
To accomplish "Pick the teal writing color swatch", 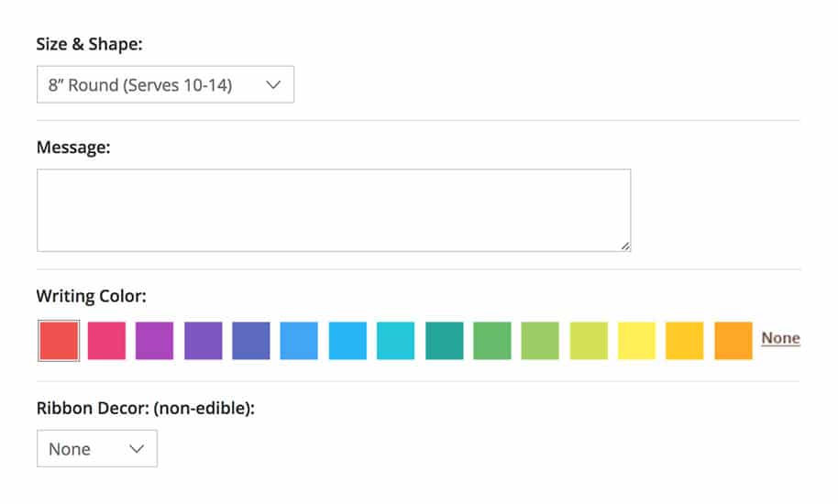I will point(444,340).
